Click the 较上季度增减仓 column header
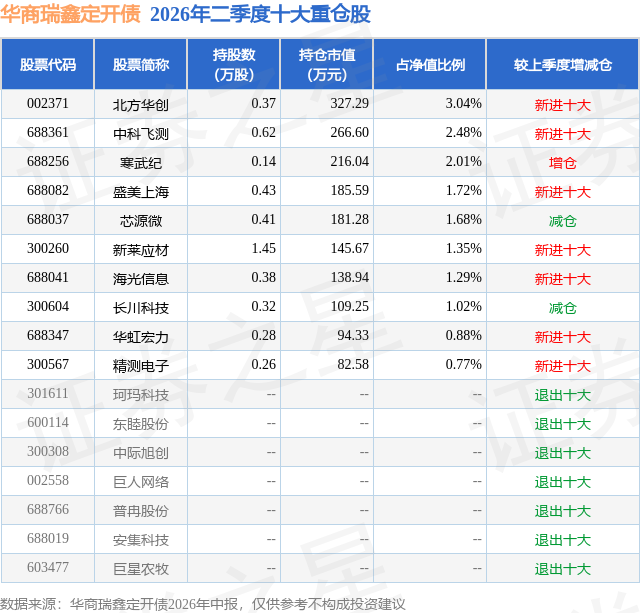 [x=562, y=64]
